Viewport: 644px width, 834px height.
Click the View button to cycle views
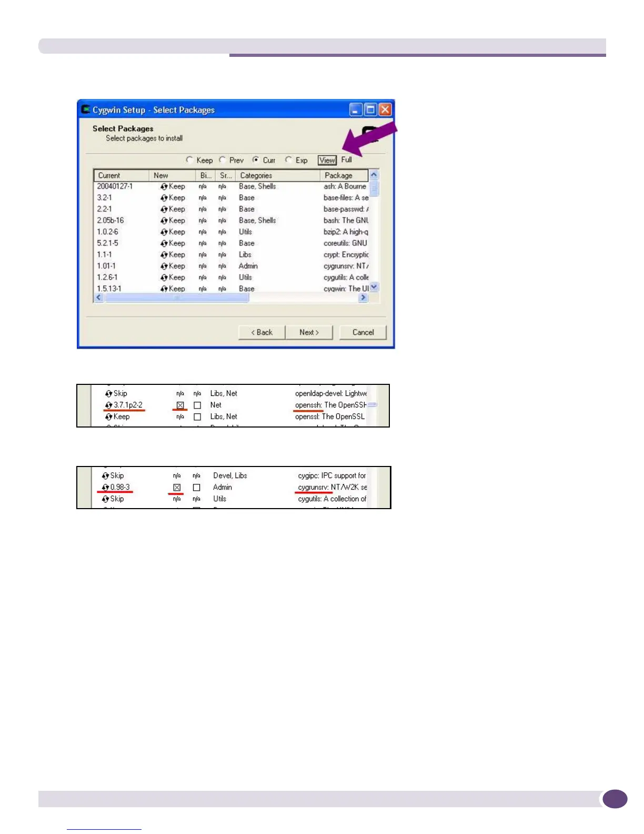(x=327, y=160)
